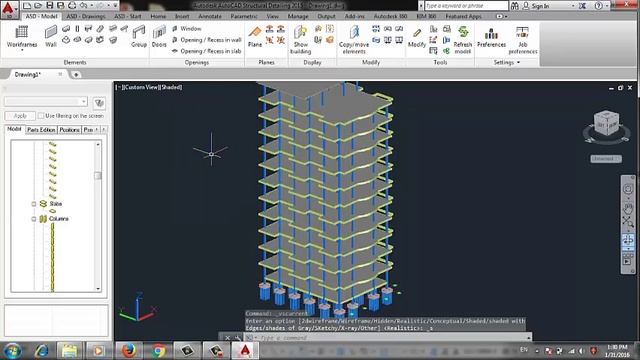640x360 pixels.
Task: Switch to Positions inspector tab
Action: (69, 130)
